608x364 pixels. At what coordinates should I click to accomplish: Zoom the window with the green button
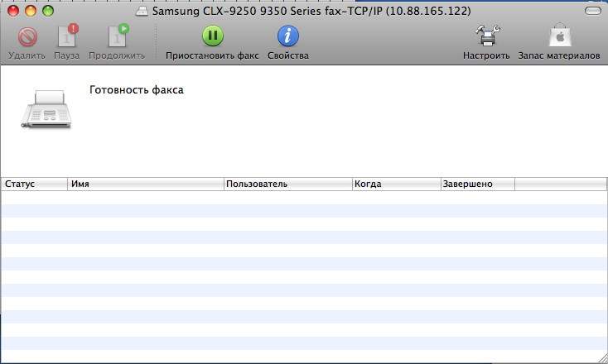[x=48, y=11]
